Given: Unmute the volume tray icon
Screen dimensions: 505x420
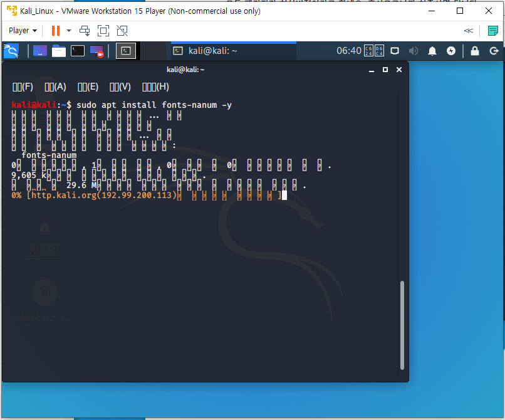Looking at the screenshot, I should (414, 51).
